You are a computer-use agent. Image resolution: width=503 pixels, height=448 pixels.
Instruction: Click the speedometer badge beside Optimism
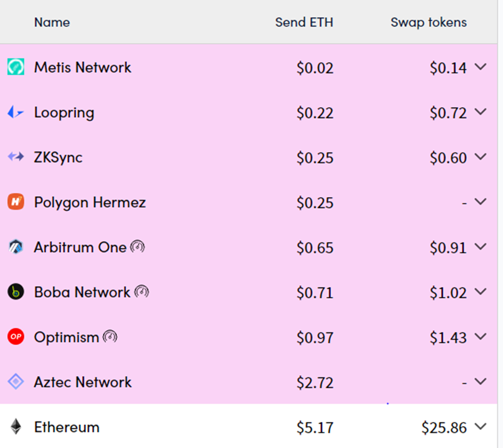point(110,337)
